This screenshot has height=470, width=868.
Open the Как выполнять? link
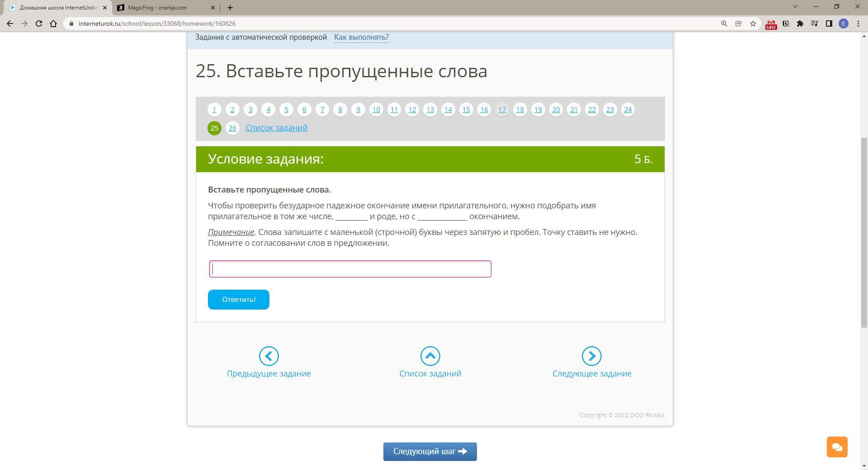(361, 37)
